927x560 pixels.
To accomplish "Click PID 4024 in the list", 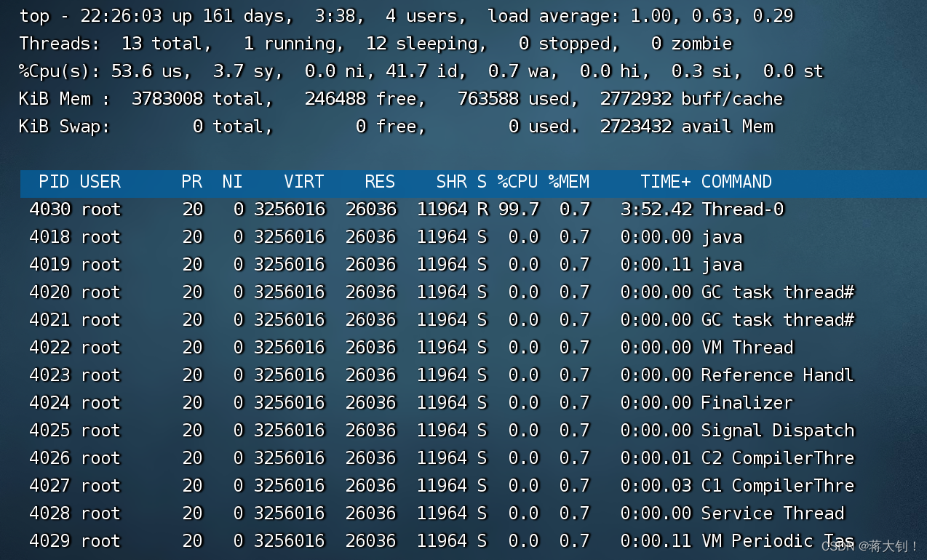I will pos(50,403).
